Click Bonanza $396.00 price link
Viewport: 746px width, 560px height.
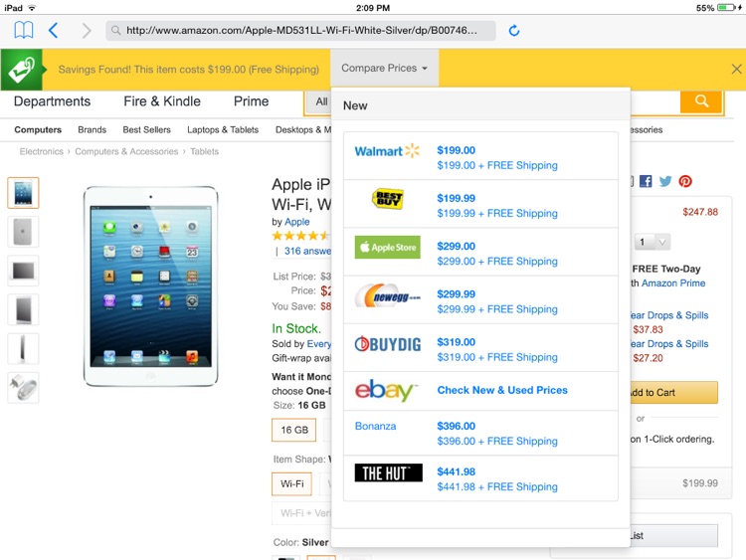point(456,427)
